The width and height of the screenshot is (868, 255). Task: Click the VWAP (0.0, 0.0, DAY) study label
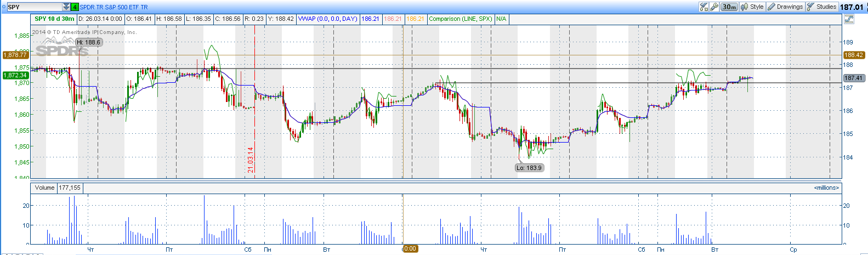(x=328, y=19)
